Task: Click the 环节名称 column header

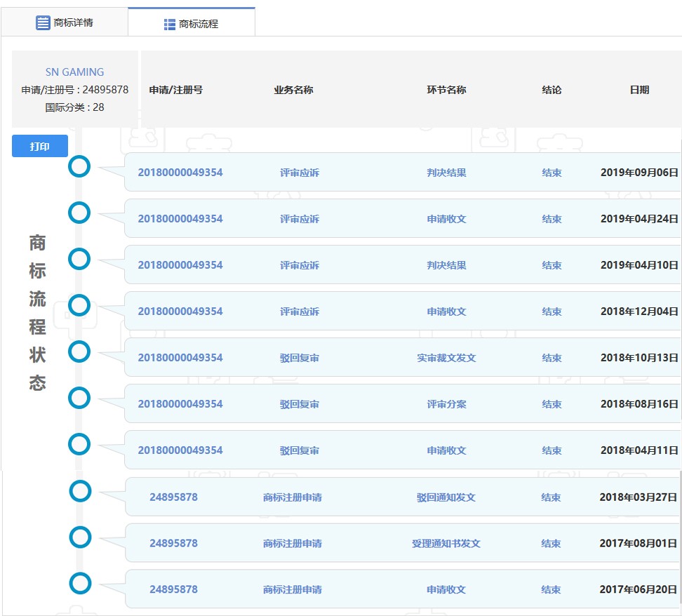Action: pyautogui.click(x=446, y=90)
